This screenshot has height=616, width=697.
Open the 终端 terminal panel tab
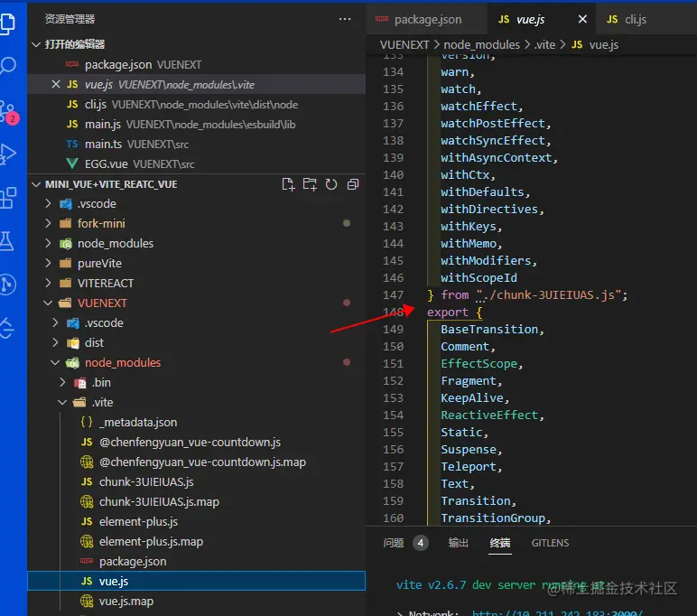[500, 543]
